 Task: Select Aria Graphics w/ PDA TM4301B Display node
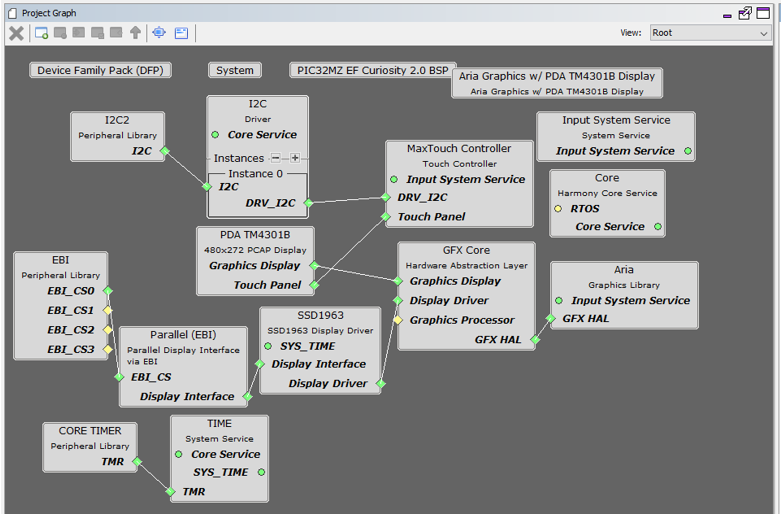click(x=557, y=83)
